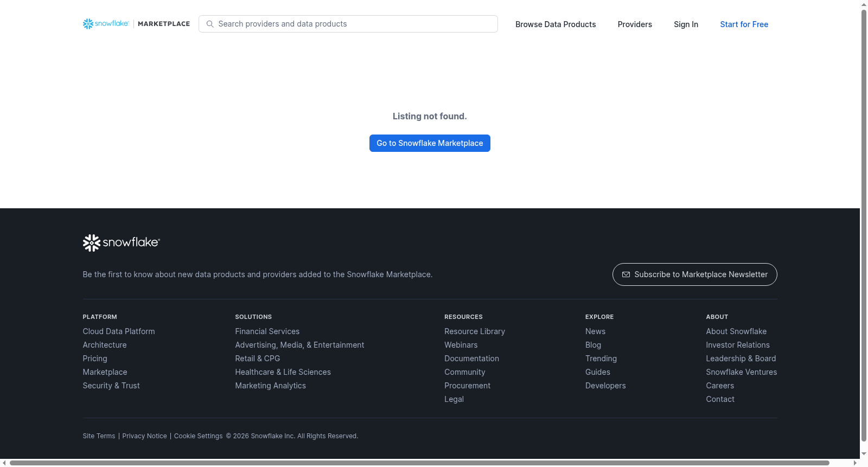Open the Architecture footer link

[x=105, y=345]
